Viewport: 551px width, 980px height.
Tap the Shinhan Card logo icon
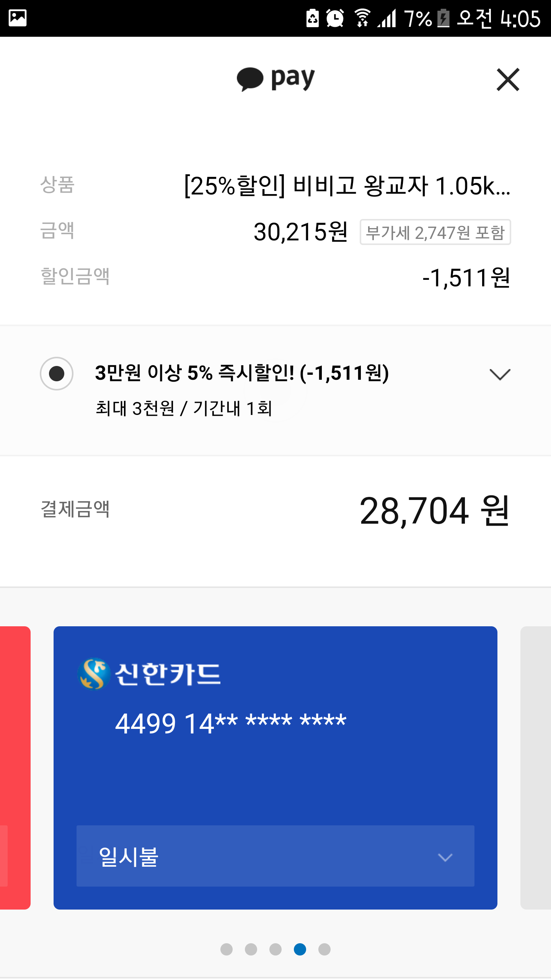tap(93, 674)
